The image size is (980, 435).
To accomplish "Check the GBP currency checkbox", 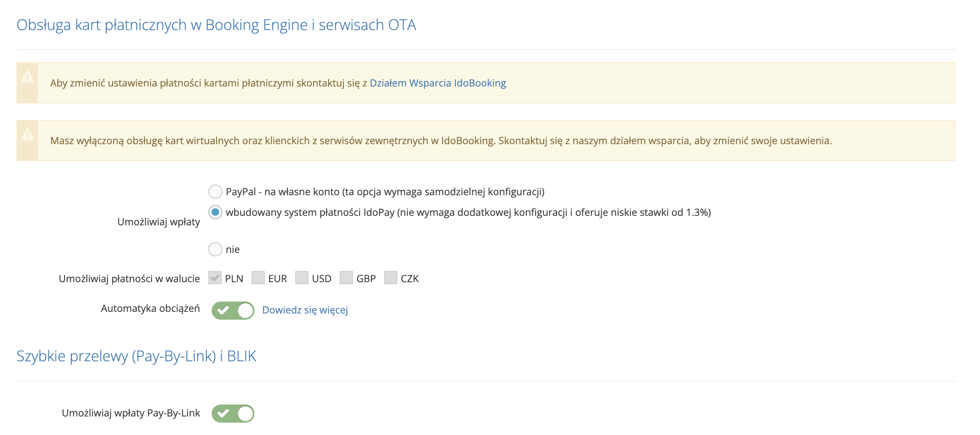I will pyautogui.click(x=346, y=278).
